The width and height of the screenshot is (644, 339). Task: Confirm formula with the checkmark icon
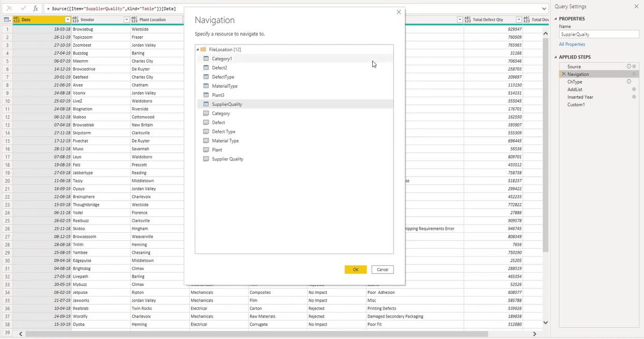point(23,8)
